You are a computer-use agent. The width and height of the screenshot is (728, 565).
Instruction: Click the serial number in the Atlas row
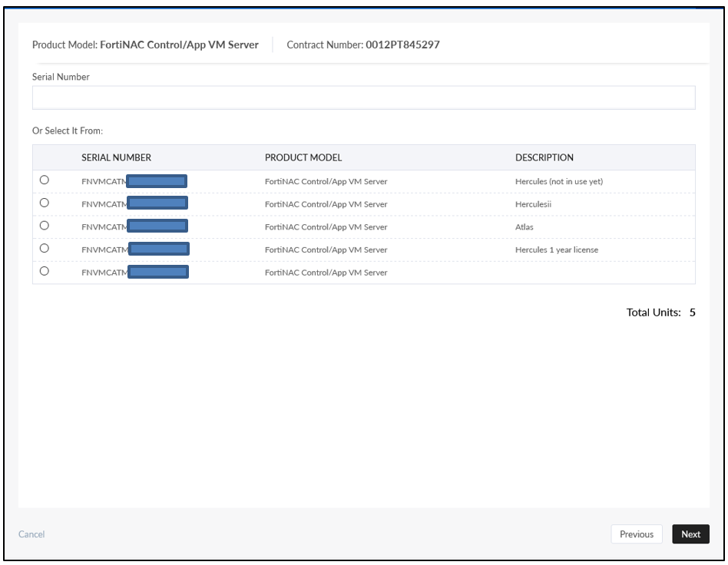click(x=134, y=226)
